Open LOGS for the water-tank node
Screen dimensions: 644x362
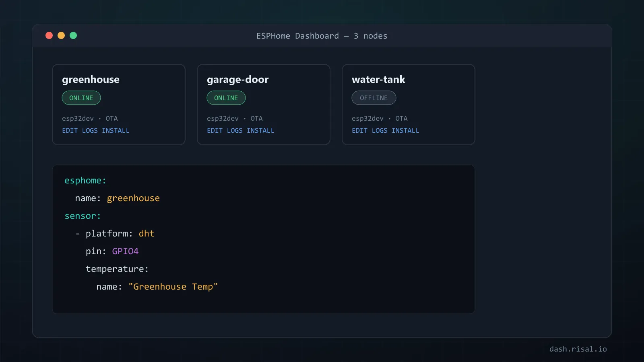pos(380,130)
